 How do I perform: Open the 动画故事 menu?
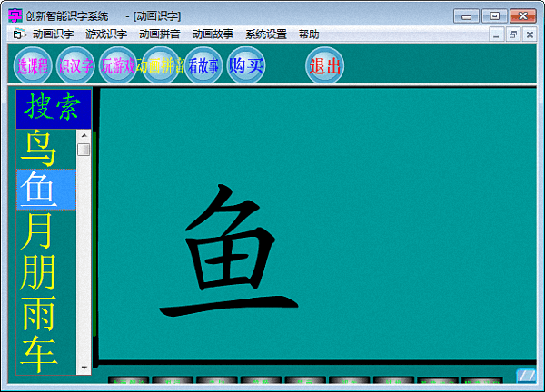tap(213, 34)
